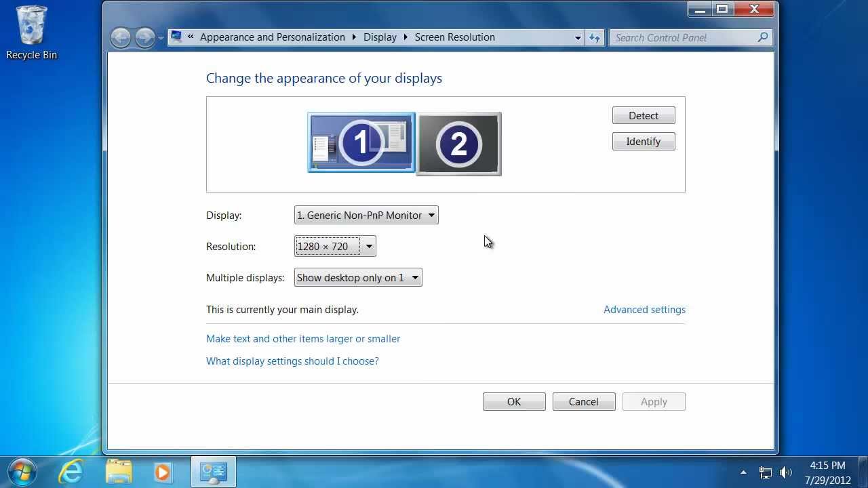Click the volume speaker tray icon
868x488 pixels.
tap(786, 472)
